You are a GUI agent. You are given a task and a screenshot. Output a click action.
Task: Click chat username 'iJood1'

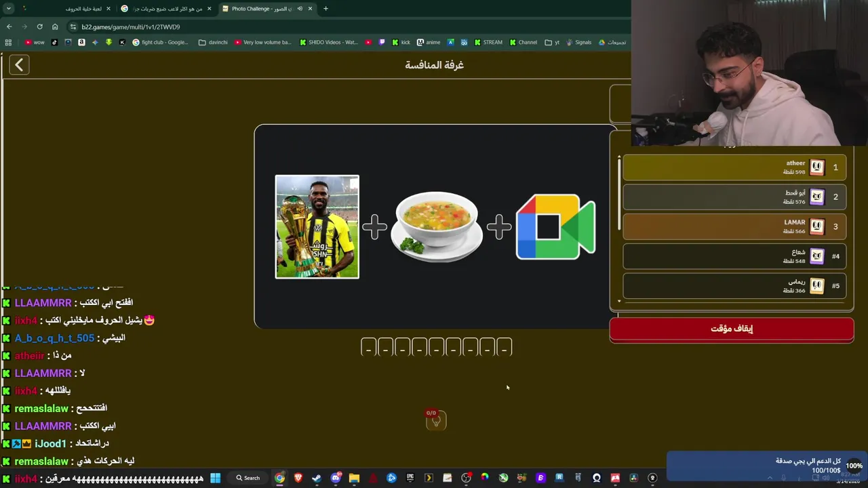pos(50,443)
